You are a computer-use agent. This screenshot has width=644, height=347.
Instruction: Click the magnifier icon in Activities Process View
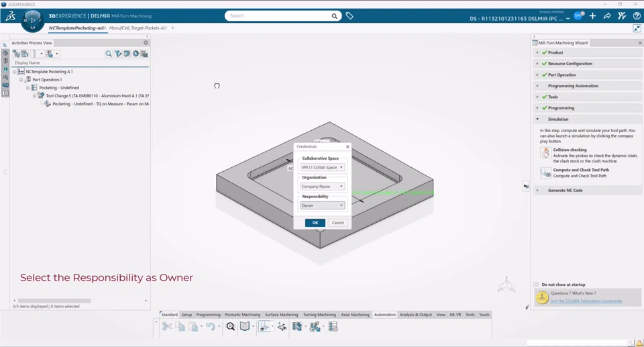pyautogui.click(x=109, y=54)
